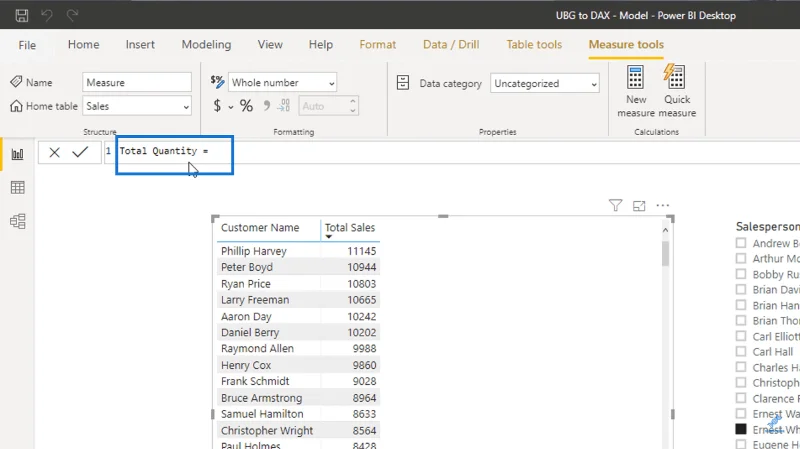Image resolution: width=800 pixels, height=449 pixels.
Task: Open the Home table Sales dropdown
Action: (x=137, y=106)
